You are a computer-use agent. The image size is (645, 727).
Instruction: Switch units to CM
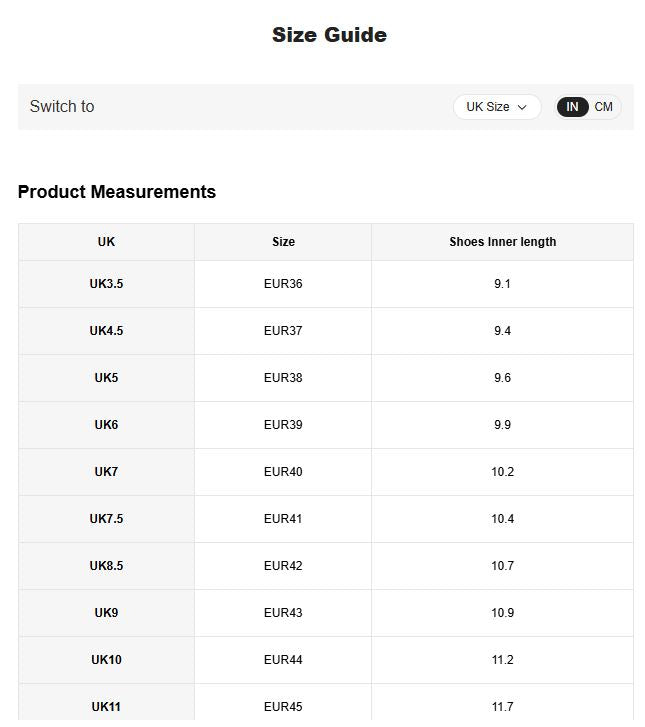[x=603, y=107]
